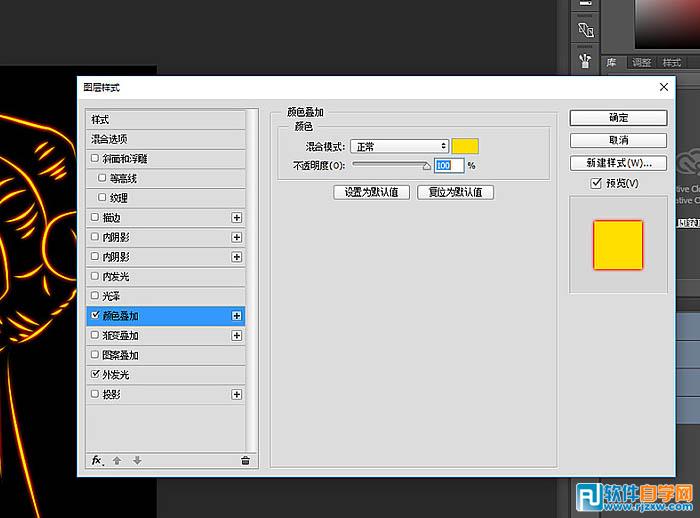Click the 新建样式(W)... button
Screen dimensions: 700x518
(x=618, y=163)
